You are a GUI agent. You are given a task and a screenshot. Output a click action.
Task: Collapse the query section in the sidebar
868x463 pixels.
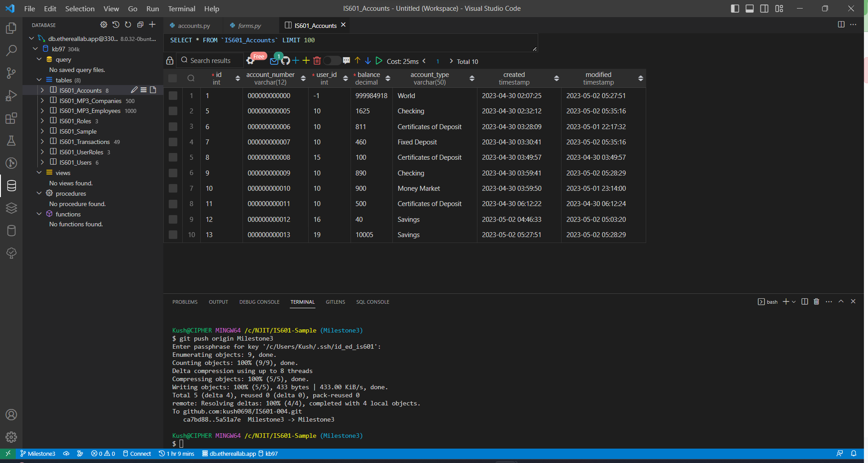tap(39, 59)
